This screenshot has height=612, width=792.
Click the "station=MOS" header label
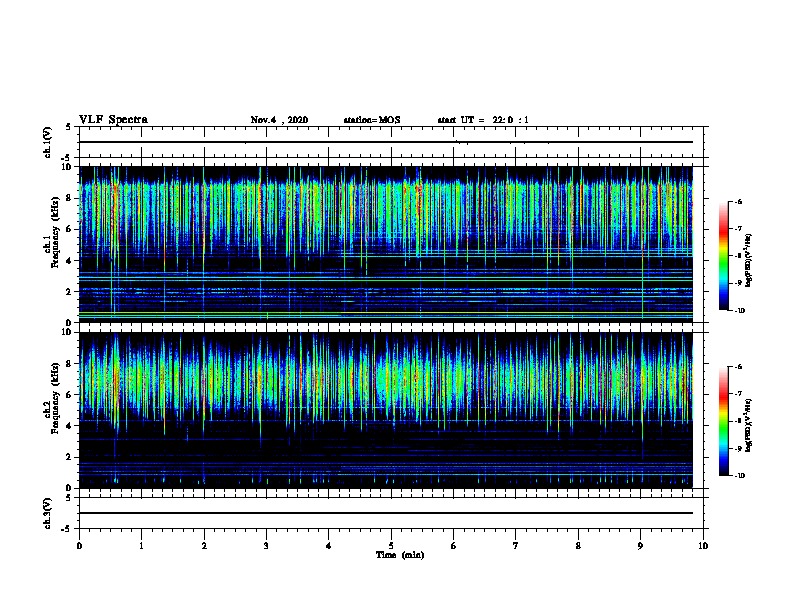tap(372, 120)
